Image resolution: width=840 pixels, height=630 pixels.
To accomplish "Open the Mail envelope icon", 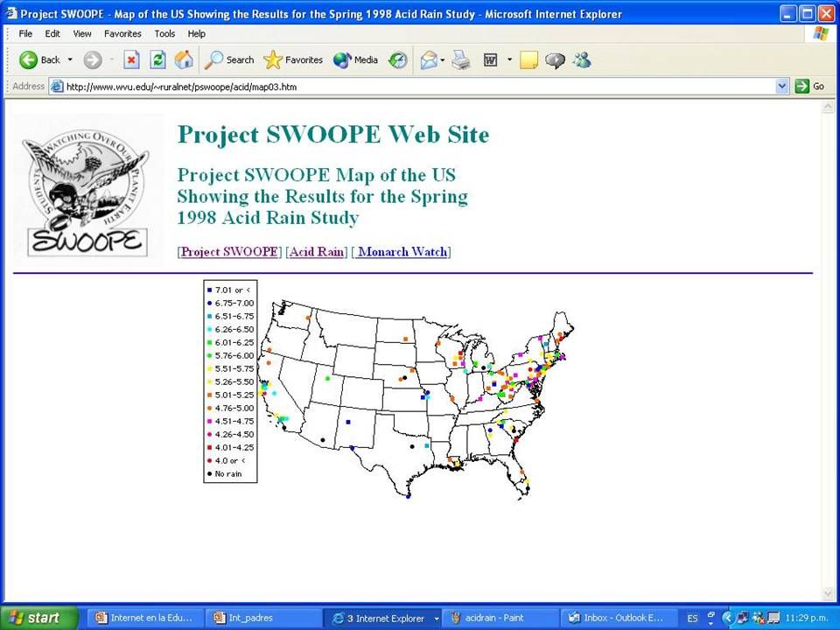I will 429,60.
